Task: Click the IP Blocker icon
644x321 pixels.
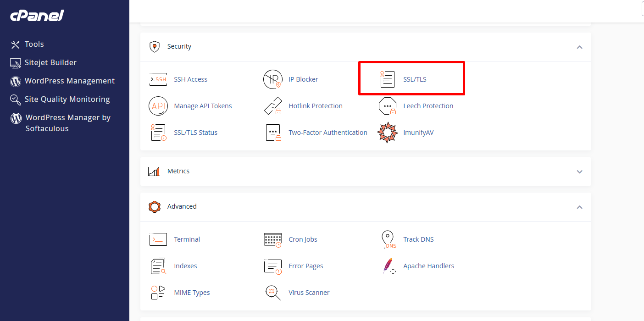Action: pos(273,79)
